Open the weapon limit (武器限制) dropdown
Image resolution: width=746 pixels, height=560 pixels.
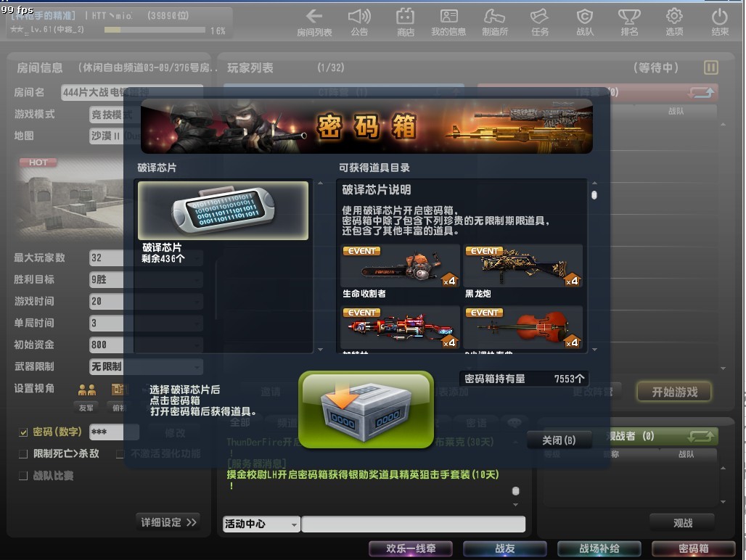(146, 366)
